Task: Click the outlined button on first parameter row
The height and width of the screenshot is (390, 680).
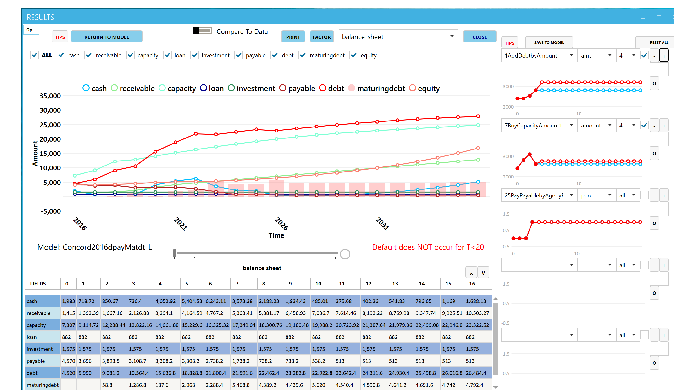Action: [664, 55]
